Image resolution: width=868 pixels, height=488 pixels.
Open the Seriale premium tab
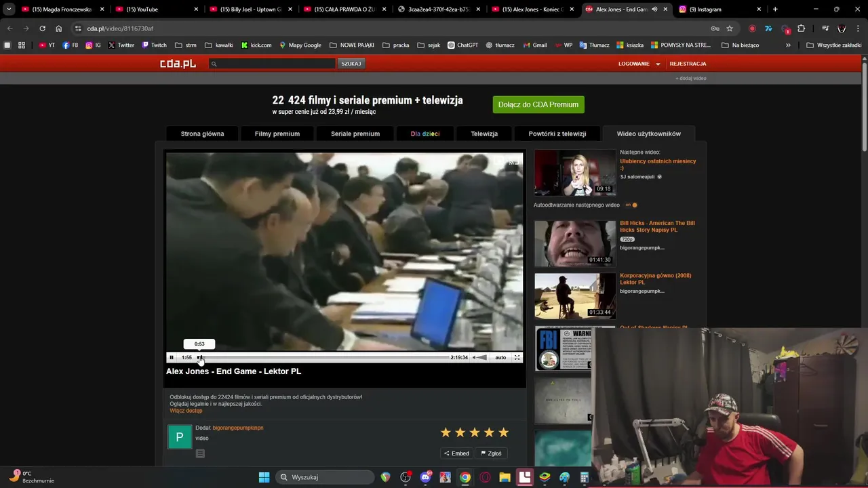click(x=355, y=134)
